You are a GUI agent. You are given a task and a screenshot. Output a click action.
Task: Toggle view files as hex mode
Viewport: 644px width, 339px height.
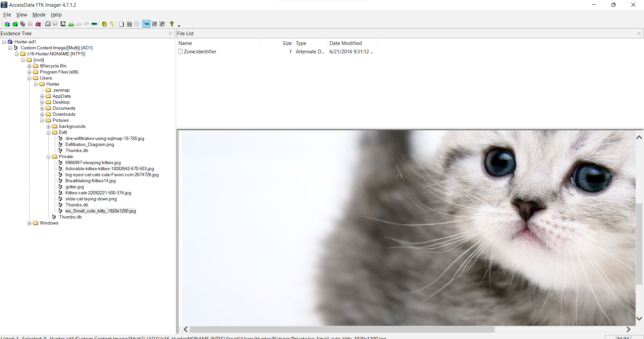162,24
